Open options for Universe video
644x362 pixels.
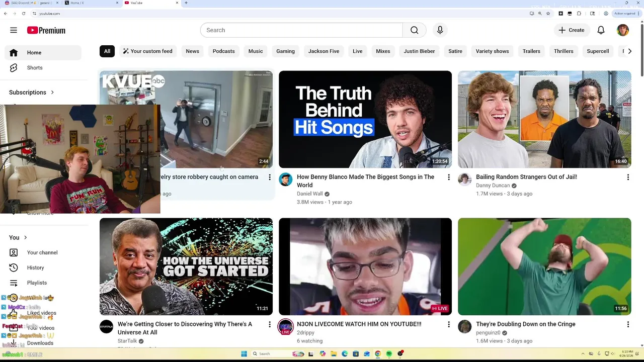[x=270, y=325]
